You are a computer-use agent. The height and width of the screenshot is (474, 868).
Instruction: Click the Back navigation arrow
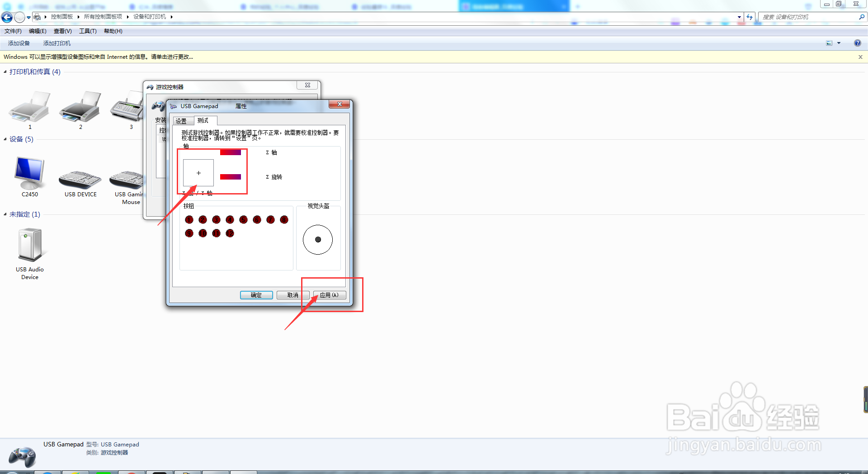[x=7, y=17]
